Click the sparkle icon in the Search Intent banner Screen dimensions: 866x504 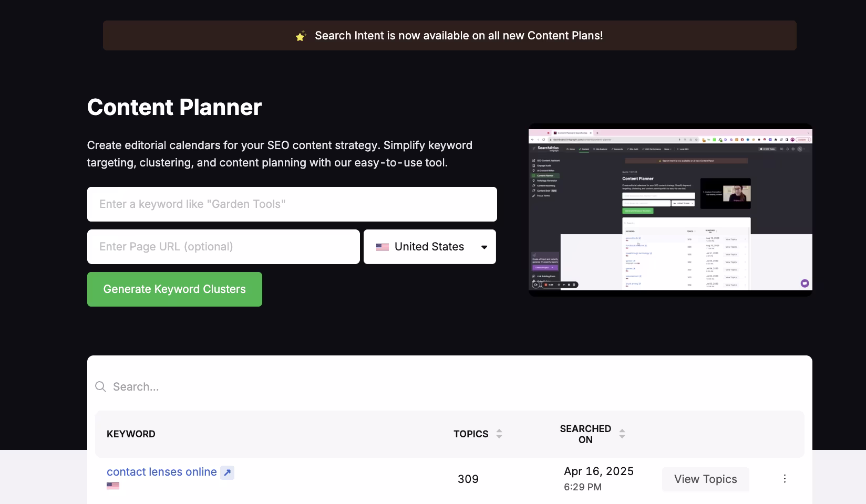(x=301, y=35)
